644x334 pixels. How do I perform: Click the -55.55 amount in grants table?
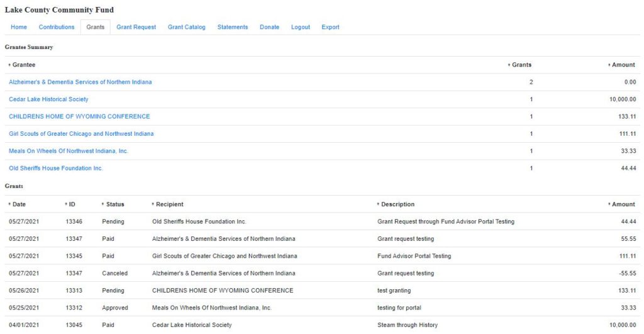point(627,273)
